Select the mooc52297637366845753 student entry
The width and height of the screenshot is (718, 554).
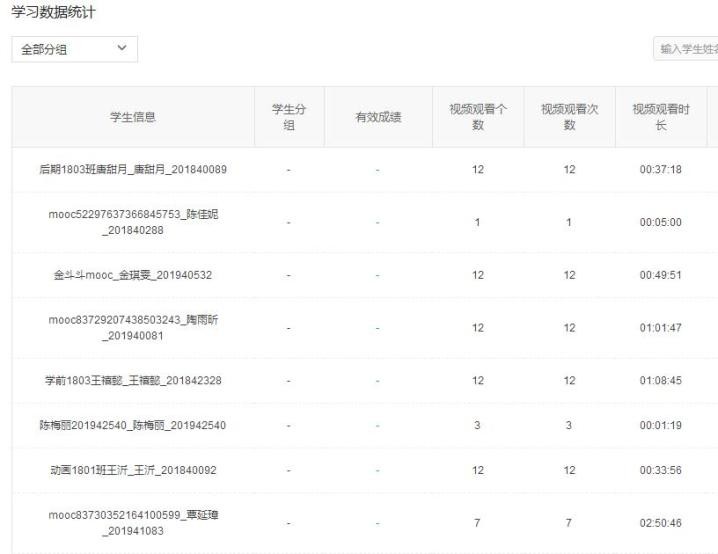pos(133,222)
